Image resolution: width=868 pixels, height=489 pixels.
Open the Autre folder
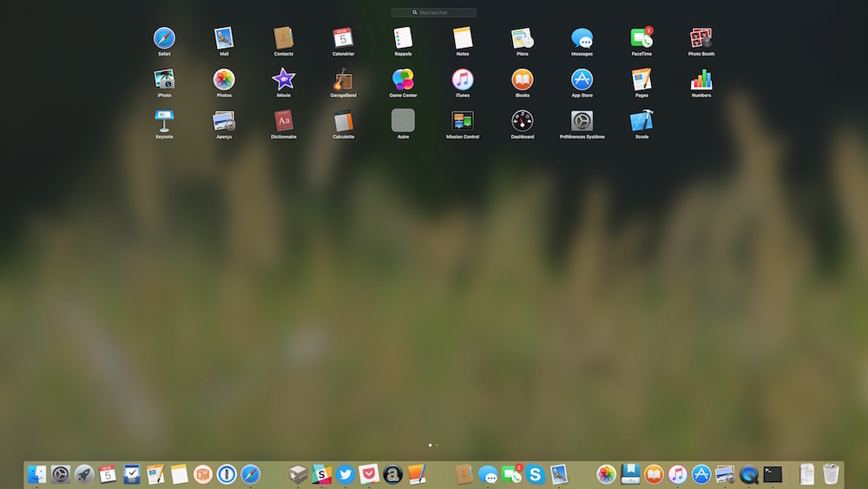click(403, 121)
